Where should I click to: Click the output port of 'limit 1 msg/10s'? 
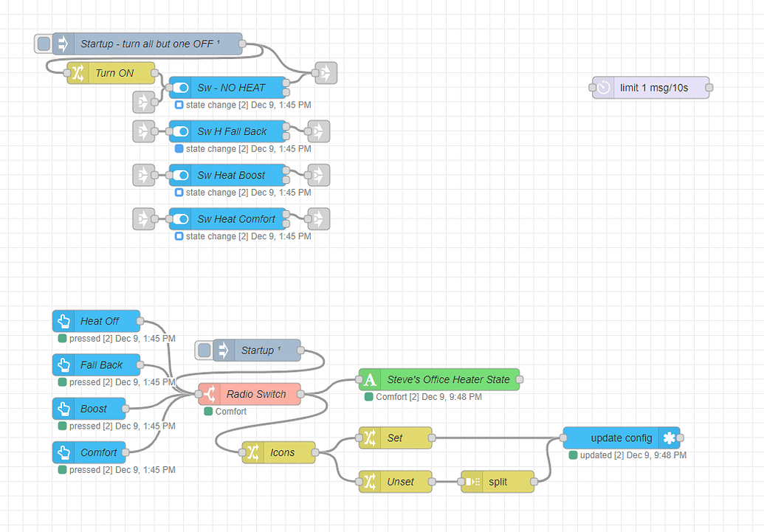coord(709,88)
